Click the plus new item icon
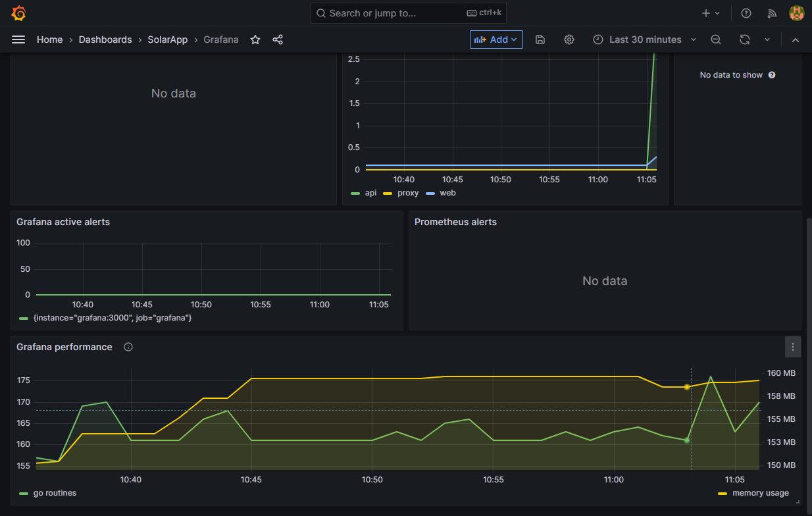Viewport: 812px width, 516px height. tap(706, 13)
